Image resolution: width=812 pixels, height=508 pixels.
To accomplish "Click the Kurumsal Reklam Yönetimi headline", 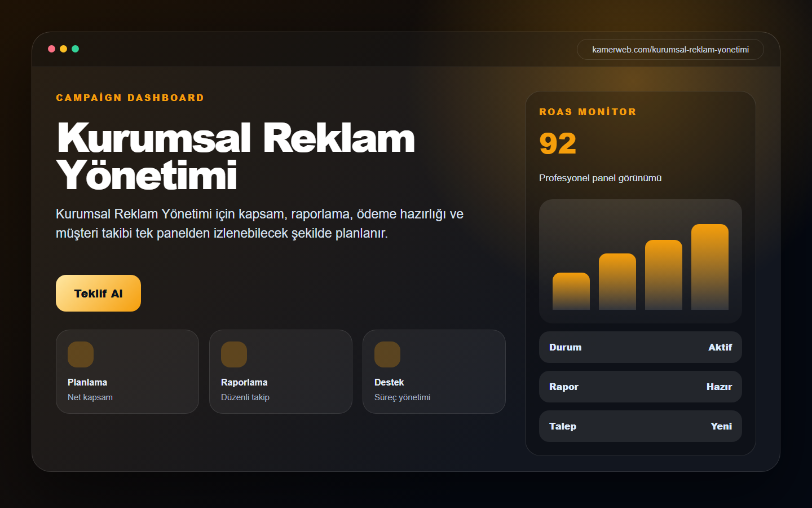I will click(236, 156).
